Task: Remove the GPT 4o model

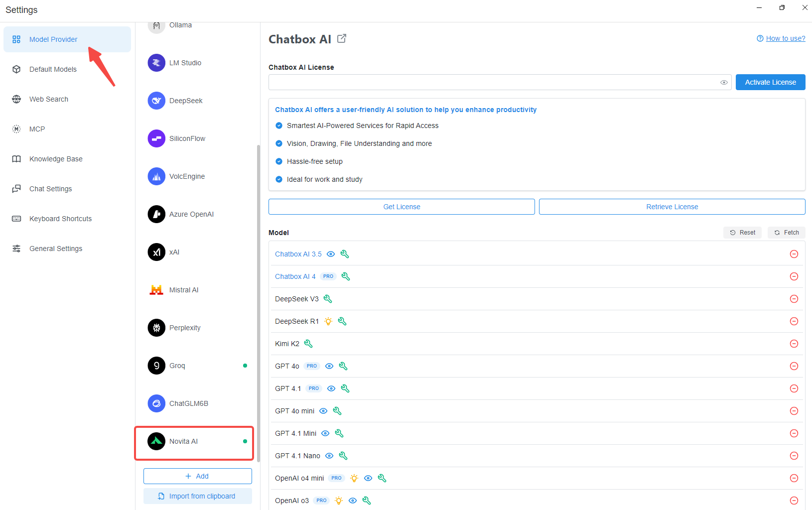Action: point(794,366)
